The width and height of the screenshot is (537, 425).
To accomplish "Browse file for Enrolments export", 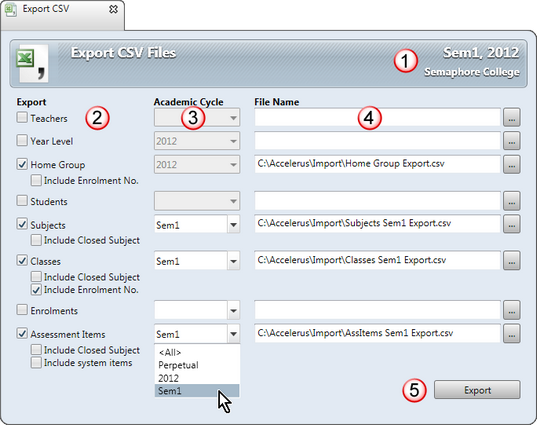I will (512, 310).
